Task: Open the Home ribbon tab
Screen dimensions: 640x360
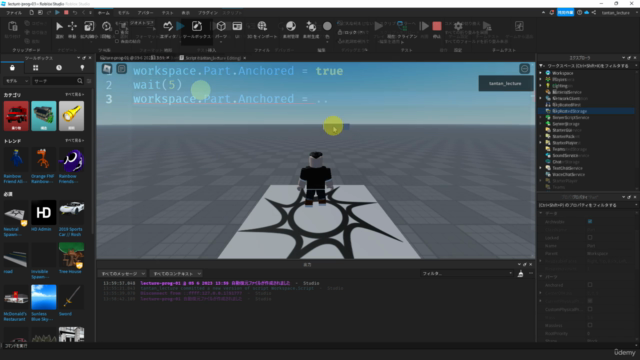Action: (x=103, y=13)
